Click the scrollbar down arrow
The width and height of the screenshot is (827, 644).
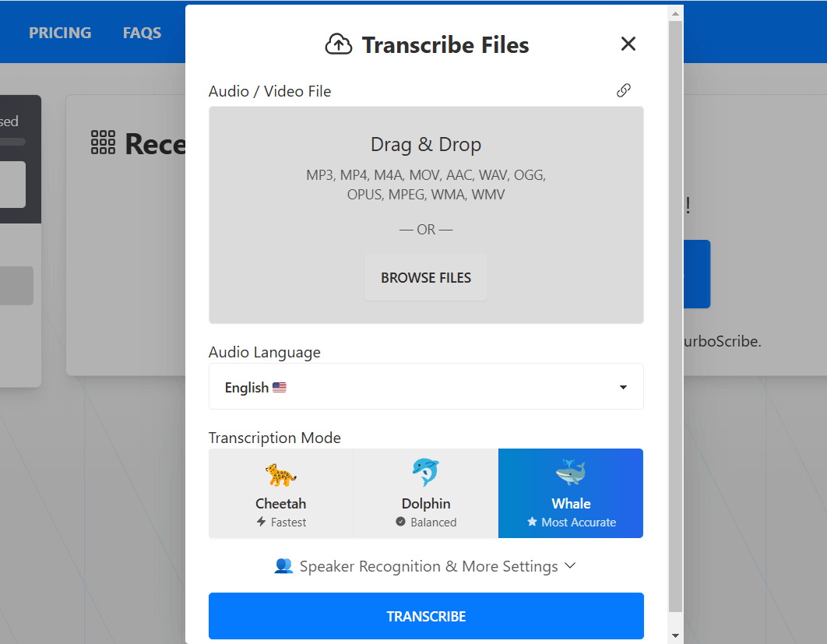[x=675, y=635]
